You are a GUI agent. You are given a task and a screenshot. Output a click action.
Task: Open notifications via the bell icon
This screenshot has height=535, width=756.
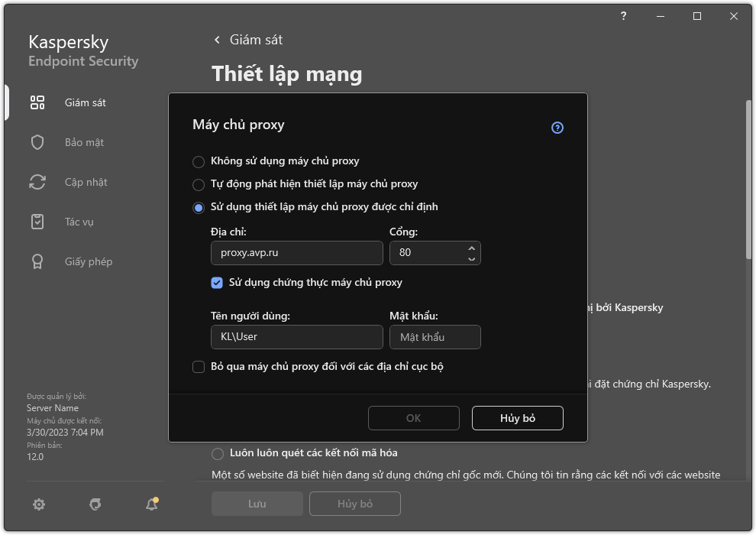coord(150,504)
